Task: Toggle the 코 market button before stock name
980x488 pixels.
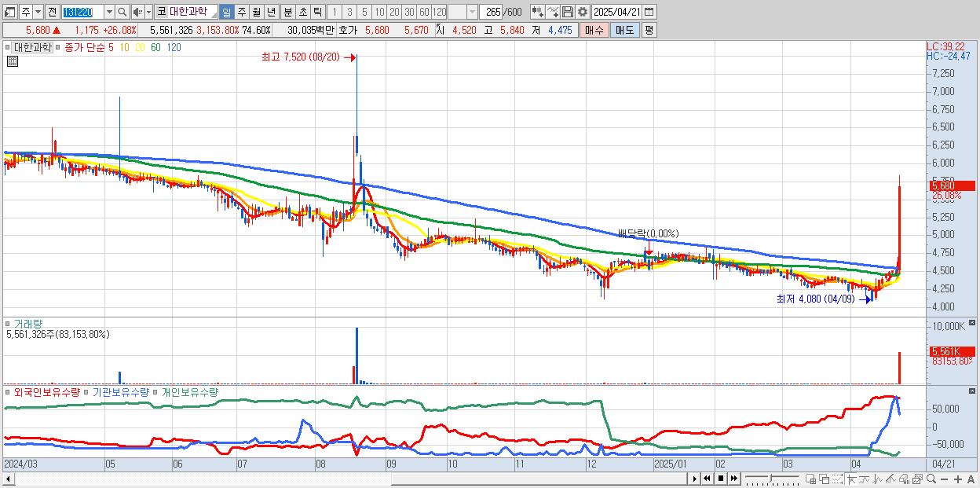Action: [x=160, y=12]
